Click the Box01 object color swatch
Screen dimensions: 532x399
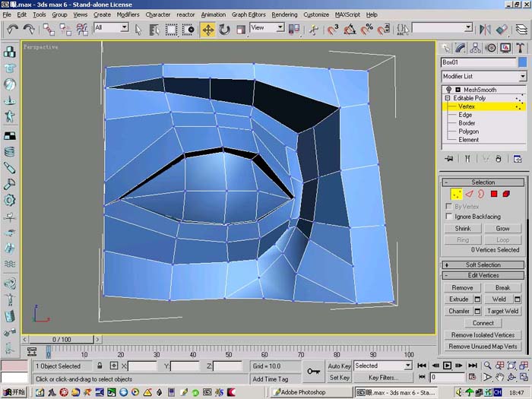tap(523, 62)
